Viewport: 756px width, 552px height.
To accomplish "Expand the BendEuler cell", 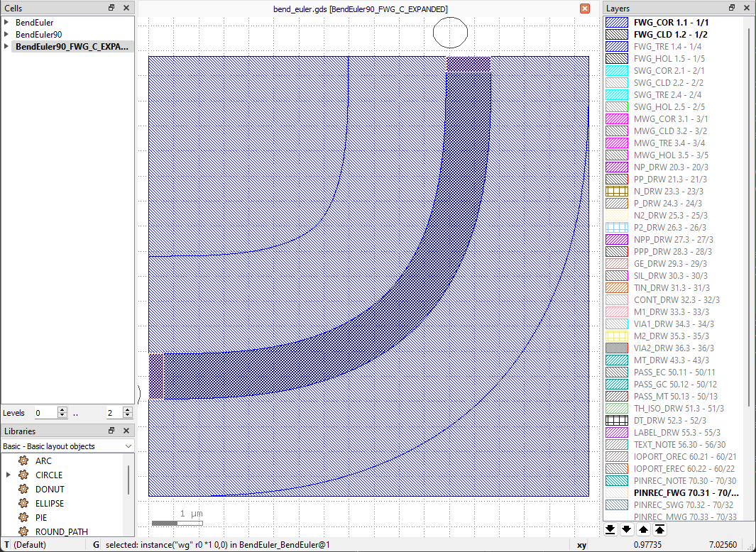I will 7,22.
